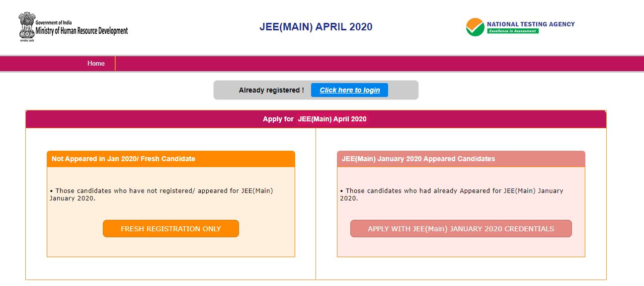
Task: Select the "Not Appeared in Jan 2020/ Fresh Candidate" heading
Action: (123, 159)
